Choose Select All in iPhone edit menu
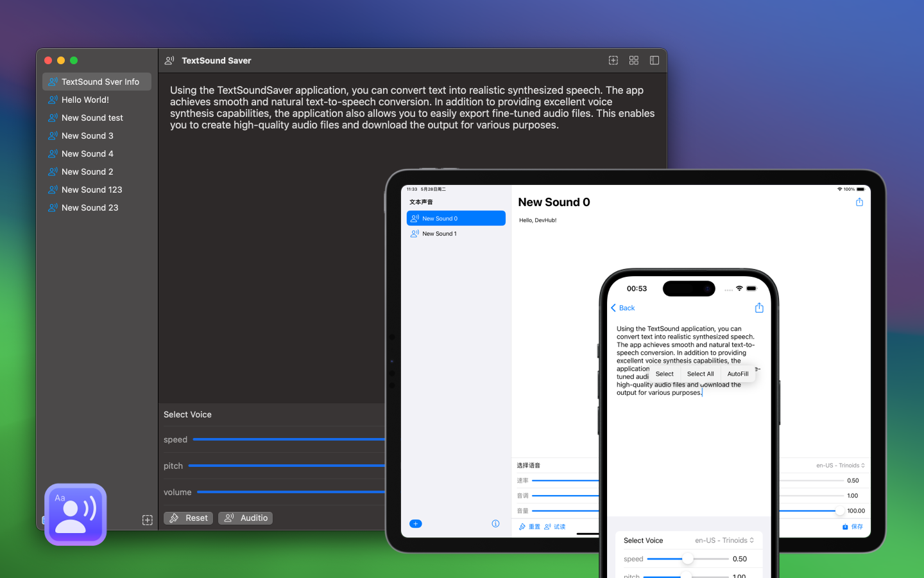The width and height of the screenshot is (924, 578). (x=700, y=374)
